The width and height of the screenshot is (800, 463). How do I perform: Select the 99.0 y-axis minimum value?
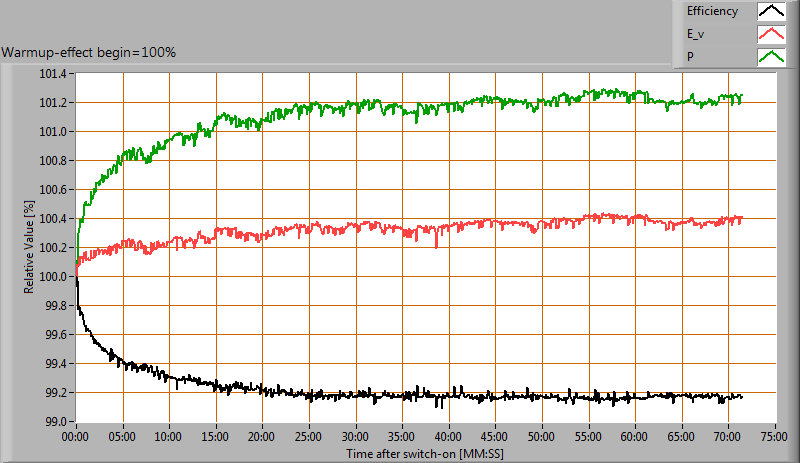(55, 422)
